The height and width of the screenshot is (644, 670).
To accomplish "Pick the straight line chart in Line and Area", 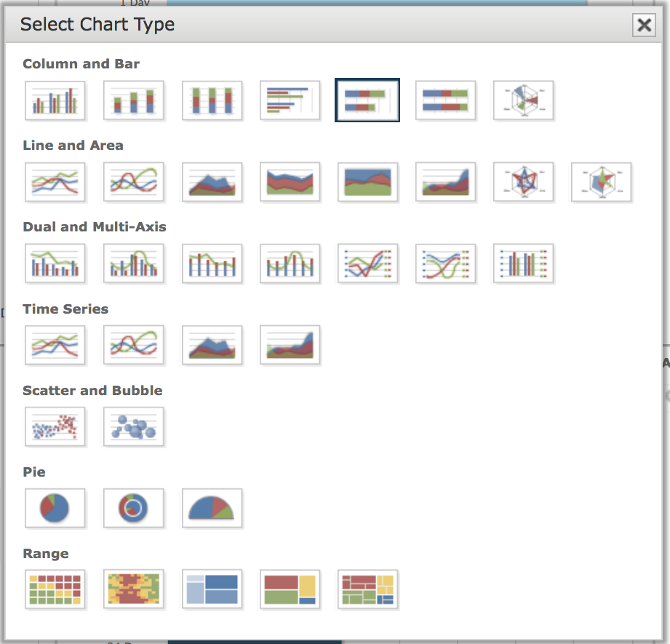I will click(x=55, y=182).
